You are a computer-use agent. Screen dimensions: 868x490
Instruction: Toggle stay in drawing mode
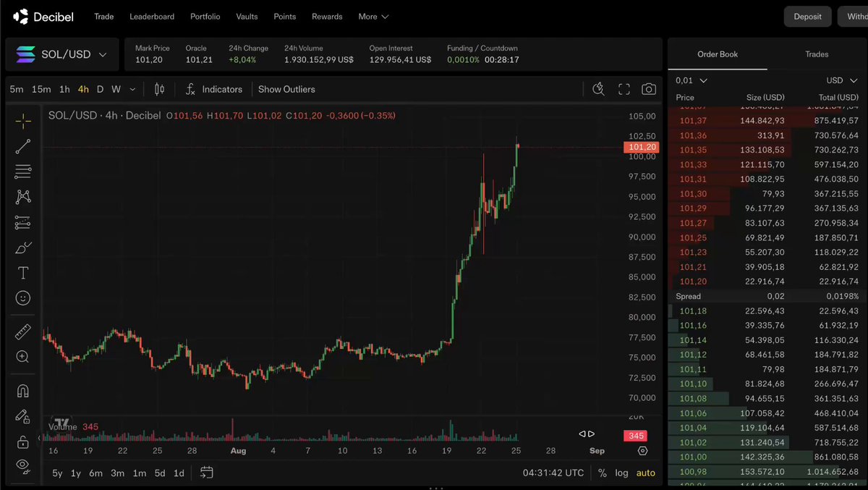(23, 416)
